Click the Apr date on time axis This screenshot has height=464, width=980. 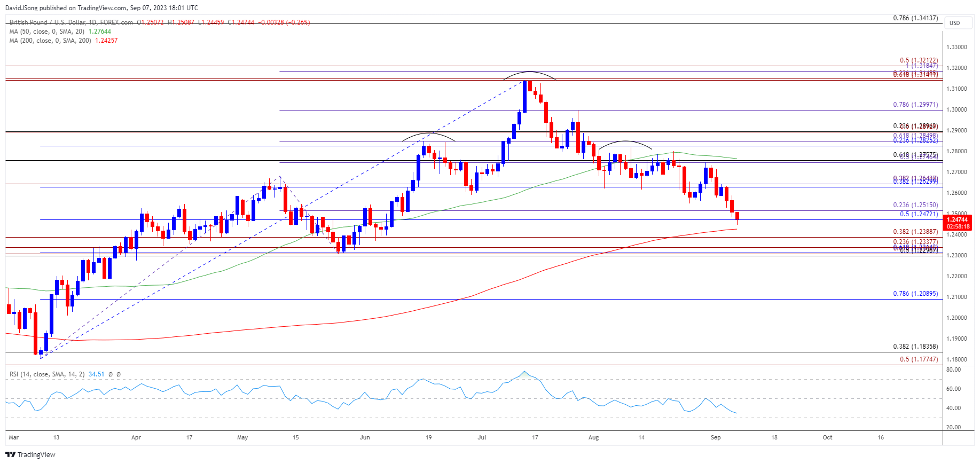[x=136, y=437]
